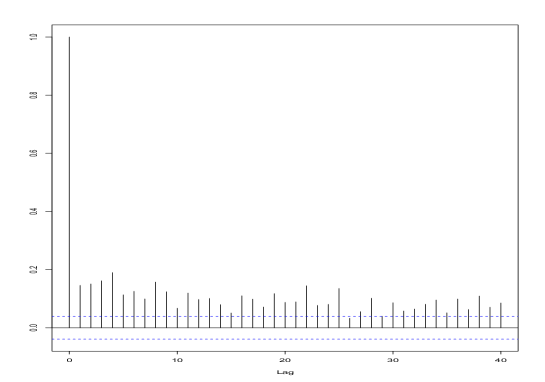Click the y-axis label 0.2
Viewport: 545px width, 382px height.
(x=34, y=269)
